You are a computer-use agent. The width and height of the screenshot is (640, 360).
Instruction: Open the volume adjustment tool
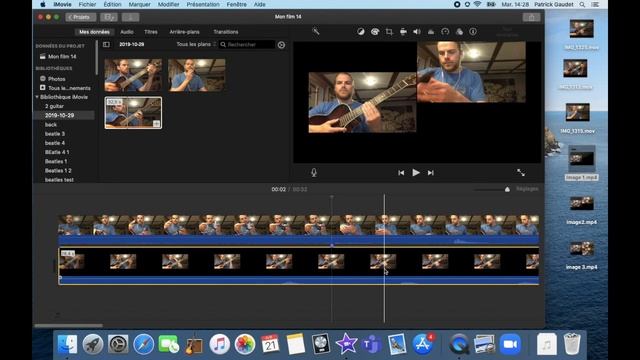coord(417,31)
